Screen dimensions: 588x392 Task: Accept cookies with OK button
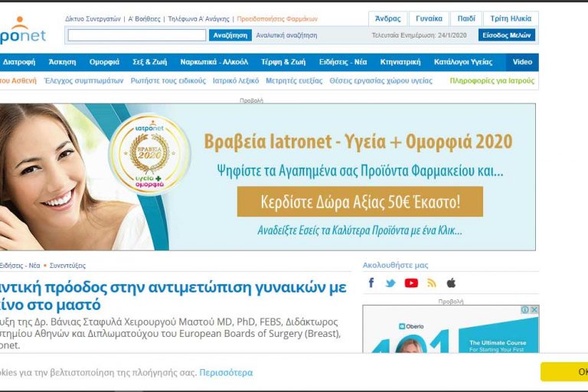(564, 372)
